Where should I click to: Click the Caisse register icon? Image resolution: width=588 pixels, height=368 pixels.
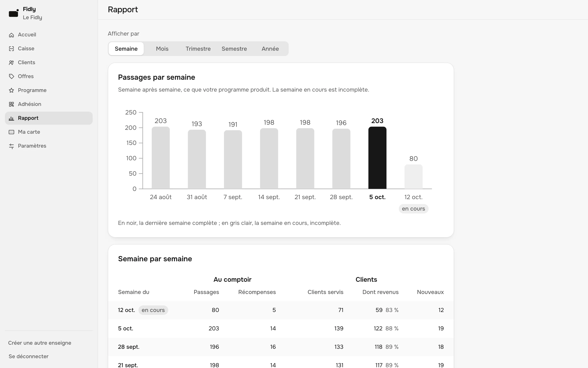11,49
